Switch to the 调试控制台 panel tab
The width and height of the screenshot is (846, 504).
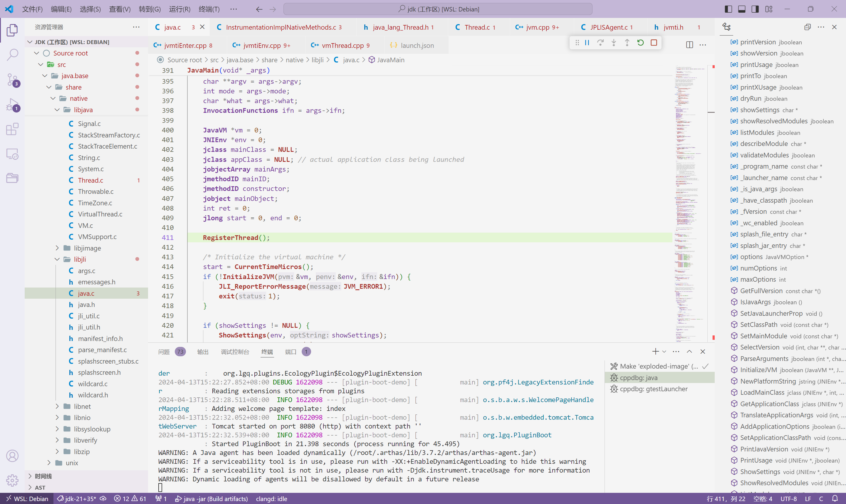[x=235, y=352]
